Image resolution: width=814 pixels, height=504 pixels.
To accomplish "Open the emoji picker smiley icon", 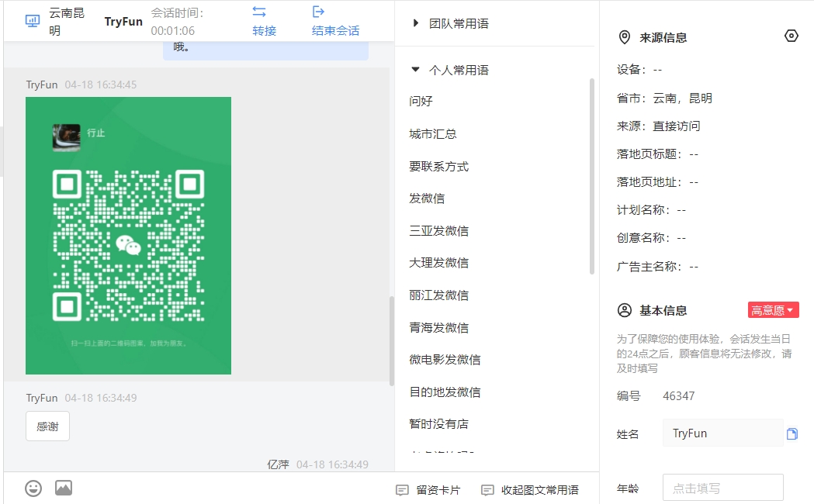I will click(x=33, y=488).
